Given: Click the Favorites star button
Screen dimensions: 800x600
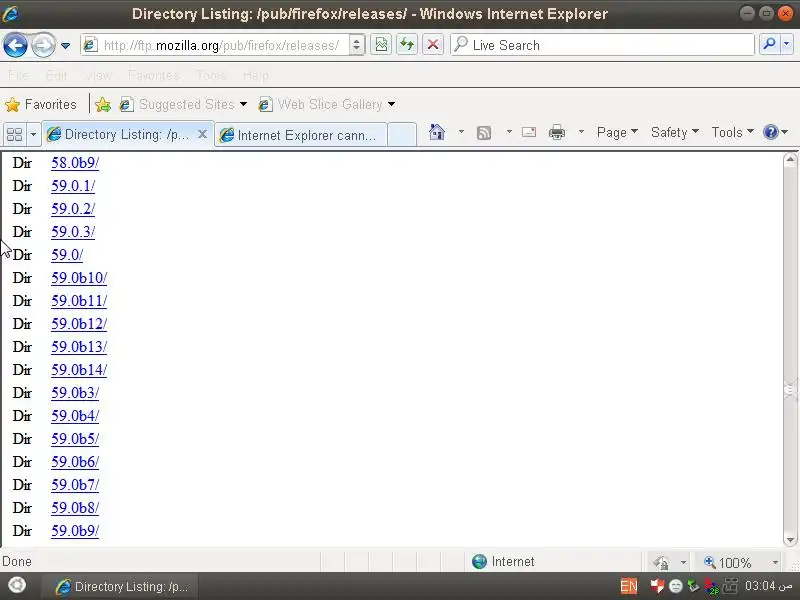Looking at the screenshot, I should 41,105.
